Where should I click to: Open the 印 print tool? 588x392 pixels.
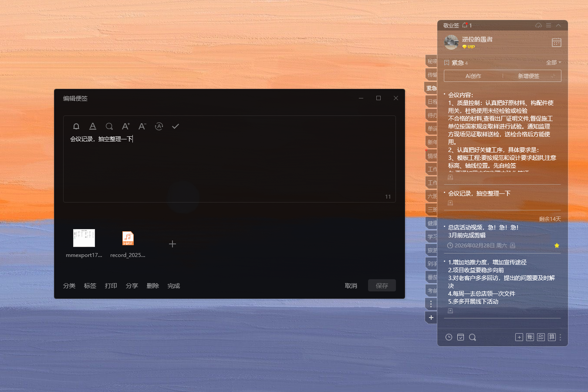pyautogui.click(x=541, y=337)
